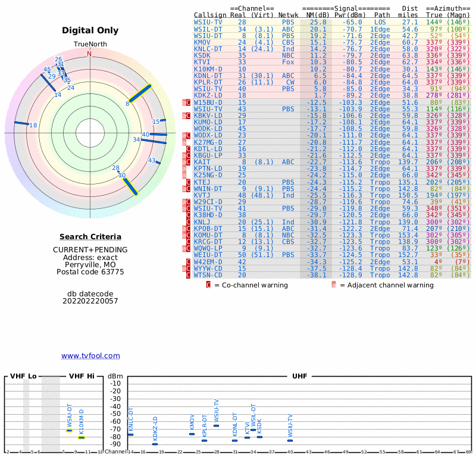Click the 'C' warning icon beside K38HD-D

pos(188,215)
